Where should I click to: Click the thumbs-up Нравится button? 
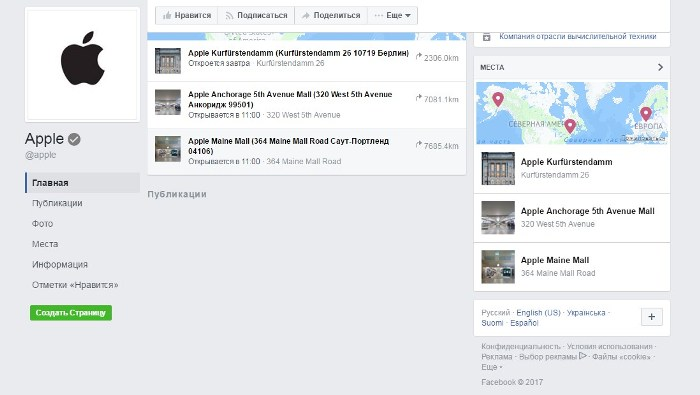click(x=187, y=15)
